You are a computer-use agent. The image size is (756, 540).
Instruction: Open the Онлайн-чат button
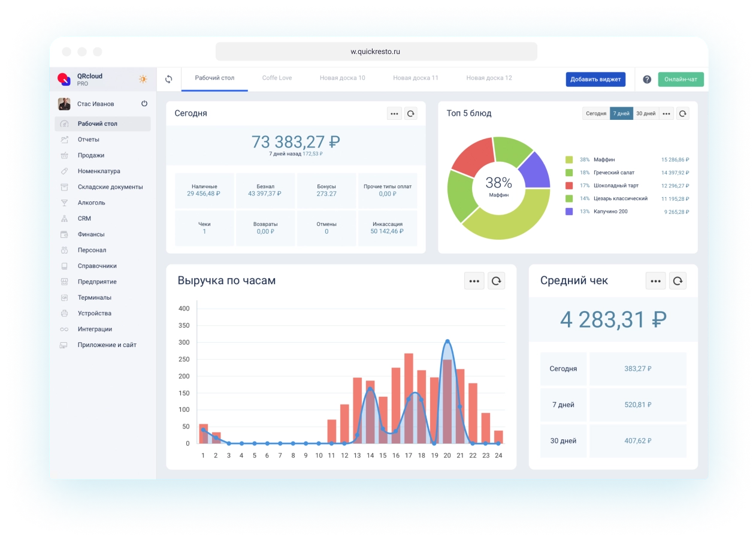click(681, 79)
